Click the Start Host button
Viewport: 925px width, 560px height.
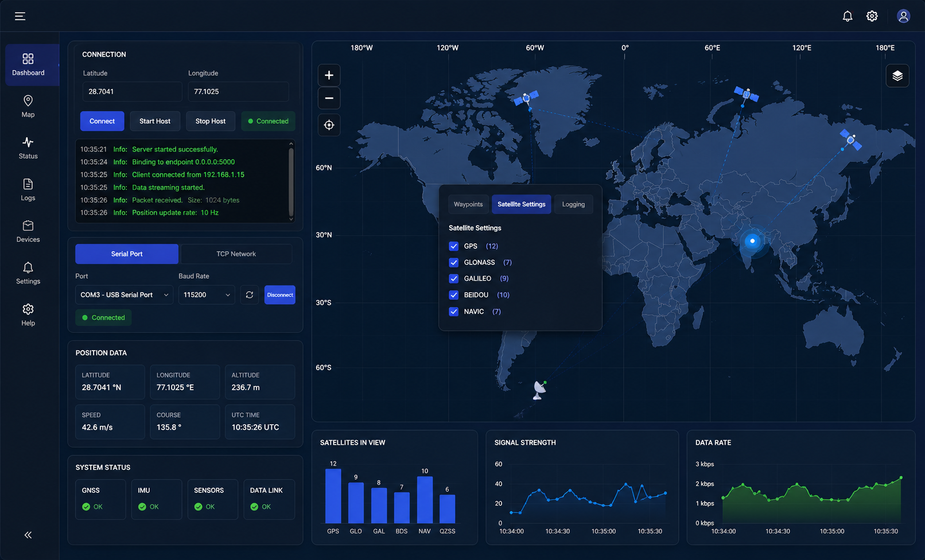pos(155,121)
